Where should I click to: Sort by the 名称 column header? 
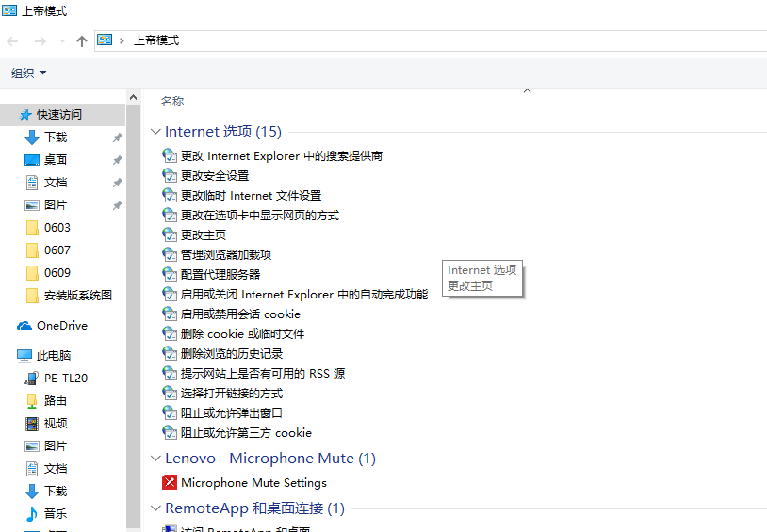pos(172,101)
